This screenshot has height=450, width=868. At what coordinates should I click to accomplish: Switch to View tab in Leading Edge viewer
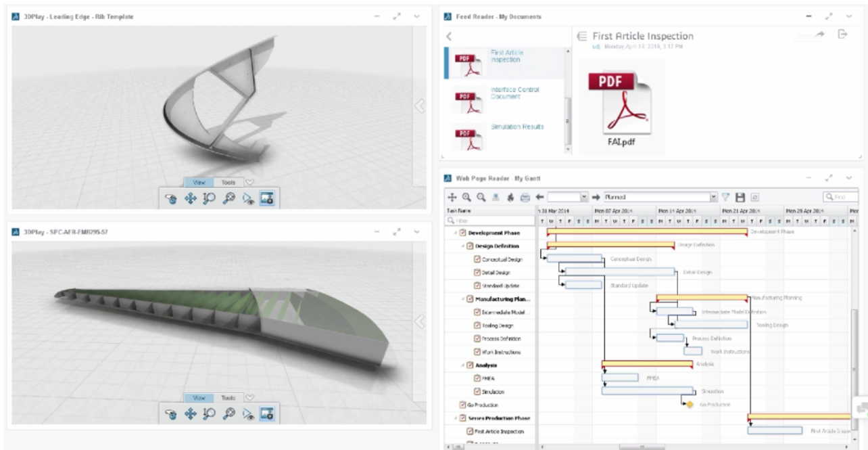click(x=199, y=182)
